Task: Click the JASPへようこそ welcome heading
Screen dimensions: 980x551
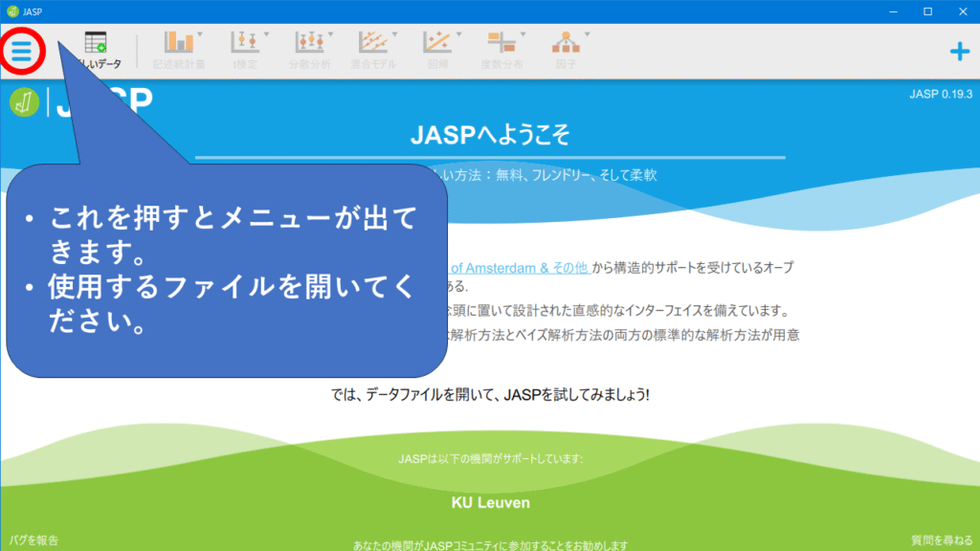Action: (490, 135)
